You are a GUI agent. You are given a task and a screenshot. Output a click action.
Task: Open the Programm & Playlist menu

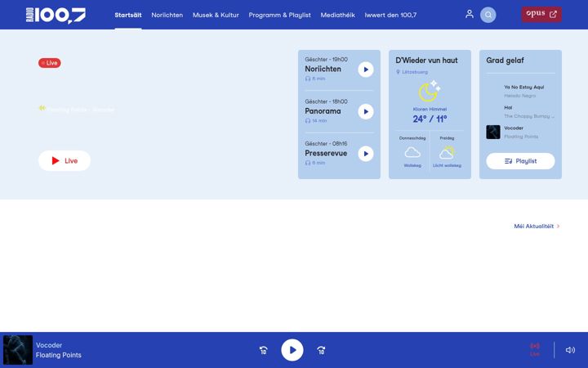[279, 15]
